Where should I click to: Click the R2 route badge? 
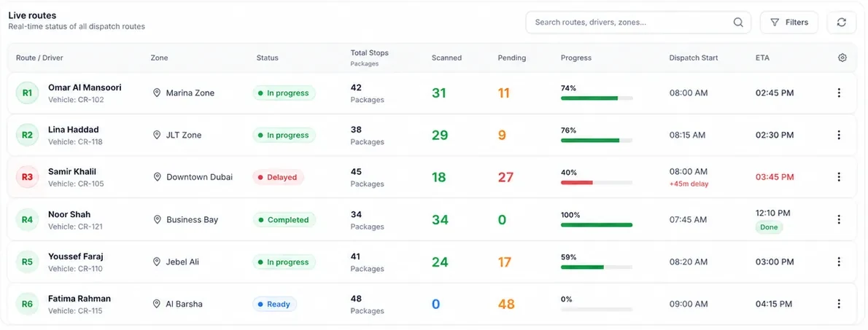(x=27, y=135)
